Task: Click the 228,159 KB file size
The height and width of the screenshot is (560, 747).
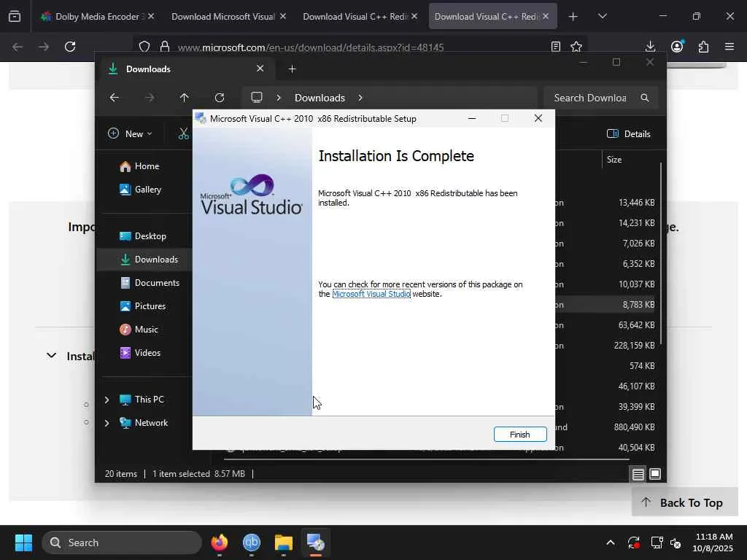Action: (634, 345)
